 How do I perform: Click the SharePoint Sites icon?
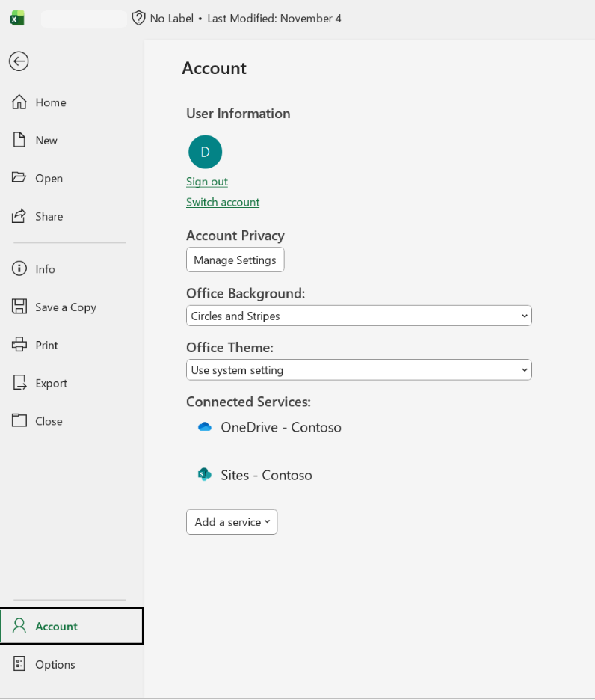click(204, 474)
